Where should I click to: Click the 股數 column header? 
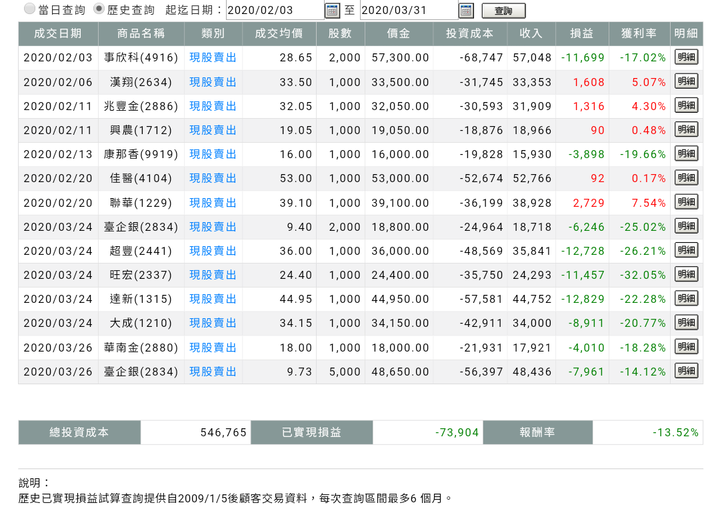coord(340,34)
